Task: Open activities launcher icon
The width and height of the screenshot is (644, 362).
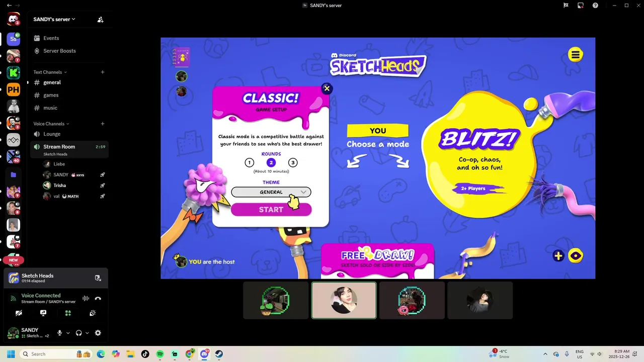Action: coord(68,313)
